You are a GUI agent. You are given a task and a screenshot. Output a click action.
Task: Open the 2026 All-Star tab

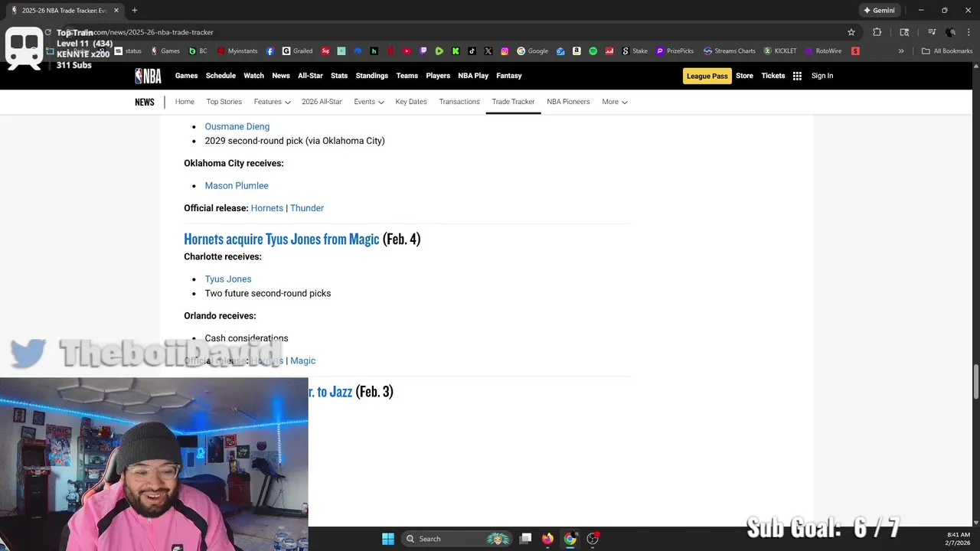point(322,102)
